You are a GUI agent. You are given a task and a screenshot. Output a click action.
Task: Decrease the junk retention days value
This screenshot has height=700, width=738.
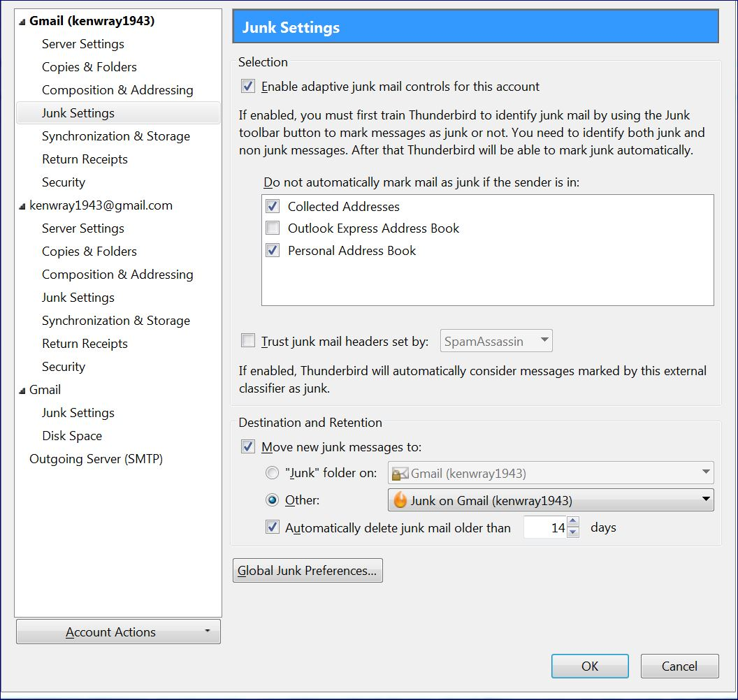(573, 532)
